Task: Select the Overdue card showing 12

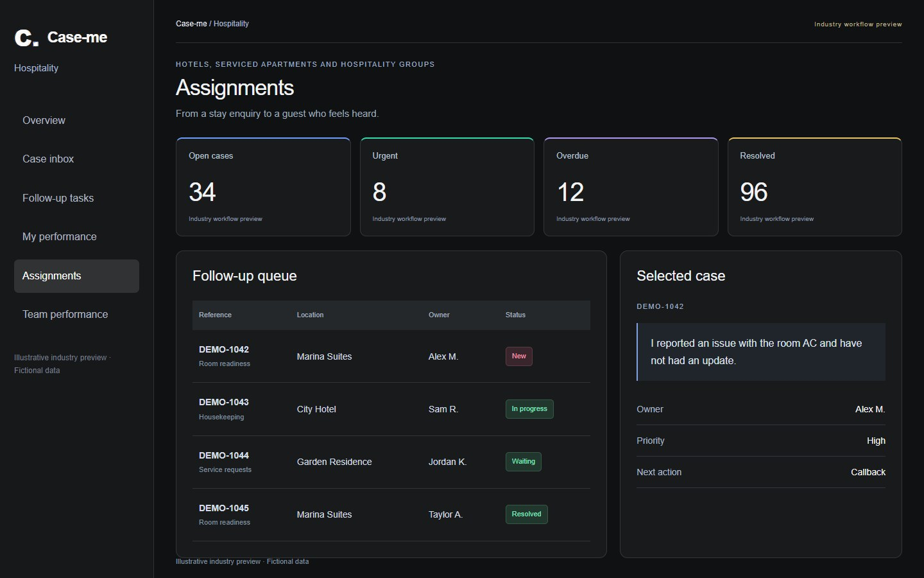Action: click(x=631, y=187)
